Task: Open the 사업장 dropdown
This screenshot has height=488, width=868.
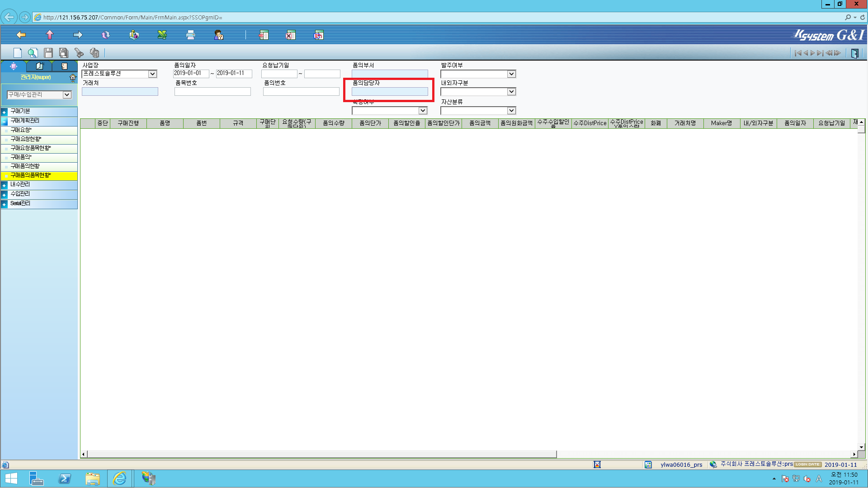Action: coord(152,74)
